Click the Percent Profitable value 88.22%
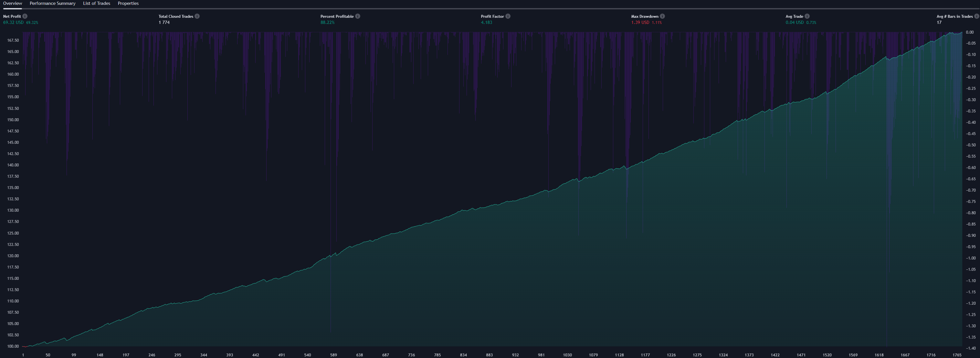Viewport: 980px width, 358px height. pos(328,22)
